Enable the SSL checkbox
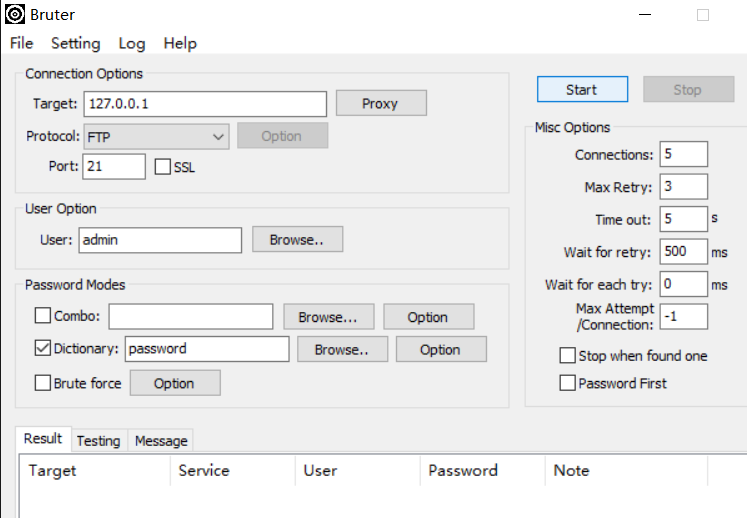Viewport: 747px width, 518px height. pyautogui.click(x=162, y=167)
